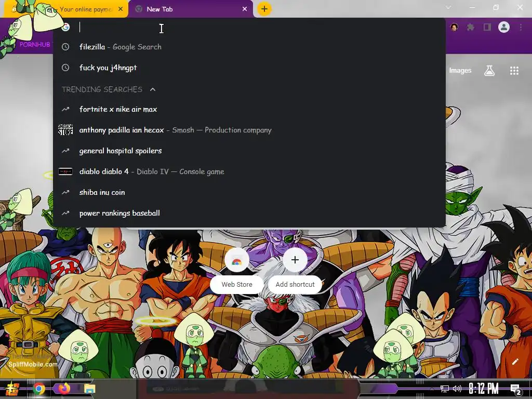Open the Search Labs flask icon

[489, 71]
